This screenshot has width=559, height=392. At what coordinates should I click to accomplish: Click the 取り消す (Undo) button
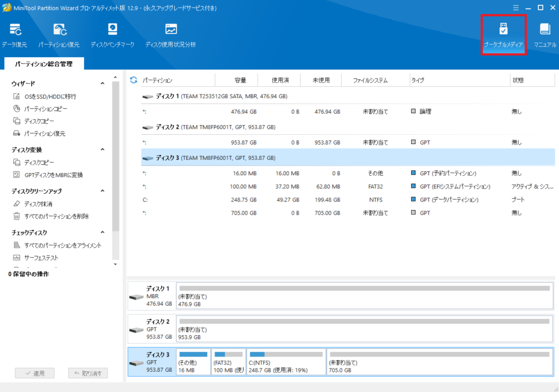pos(88,373)
